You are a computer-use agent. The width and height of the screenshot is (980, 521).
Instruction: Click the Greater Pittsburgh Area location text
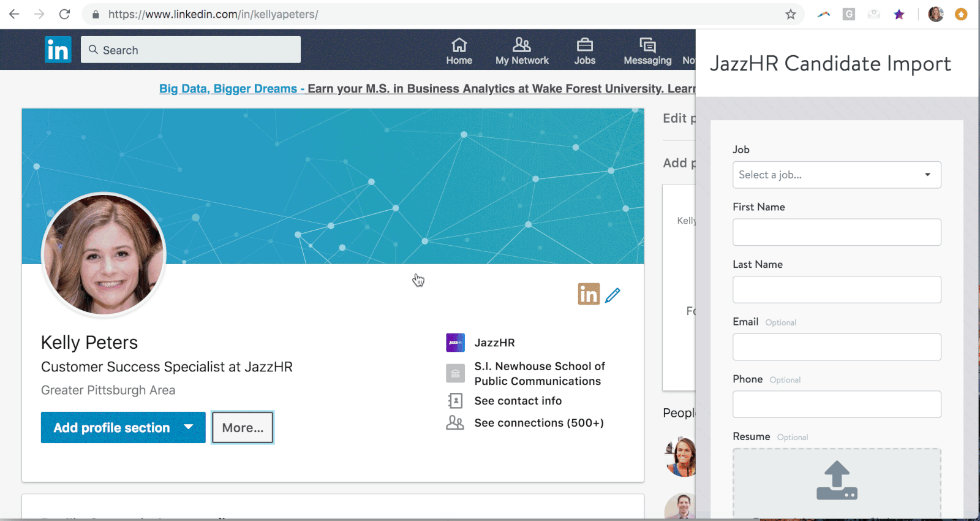[108, 390]
